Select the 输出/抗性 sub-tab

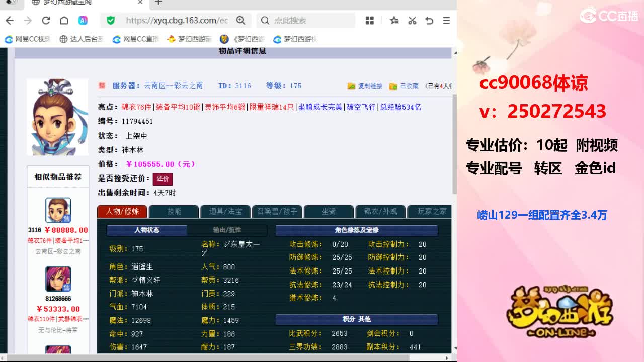[x=227, y=230]
